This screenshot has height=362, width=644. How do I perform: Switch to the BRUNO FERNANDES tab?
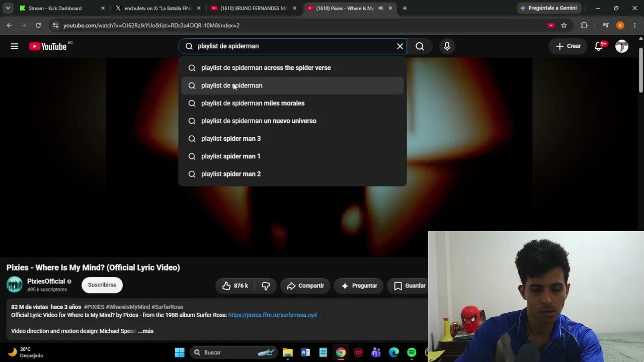tap(254, 9)
